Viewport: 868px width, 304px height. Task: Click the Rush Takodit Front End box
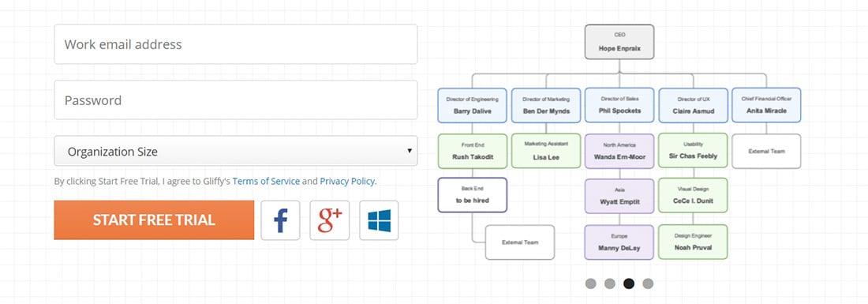(472, 151)
